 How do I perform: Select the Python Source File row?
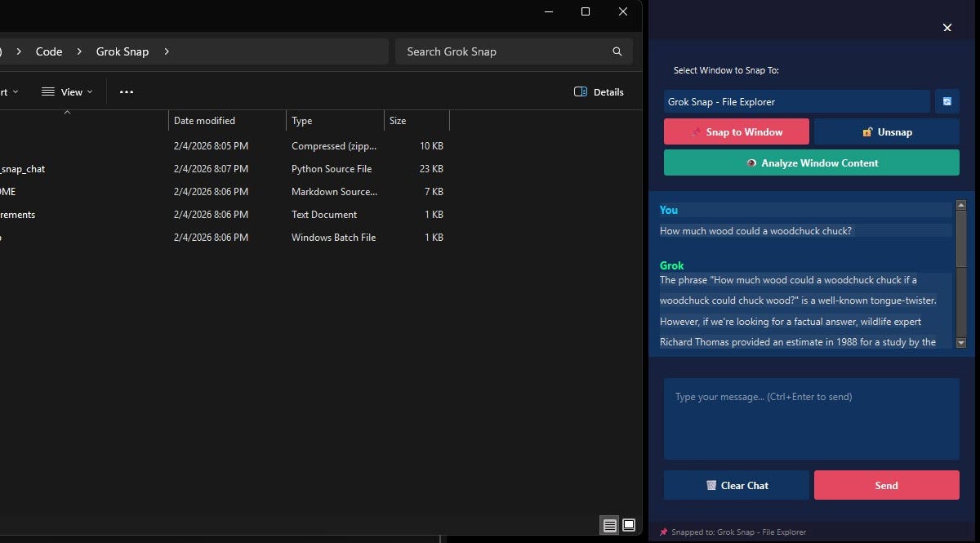[x=225, y=169]
